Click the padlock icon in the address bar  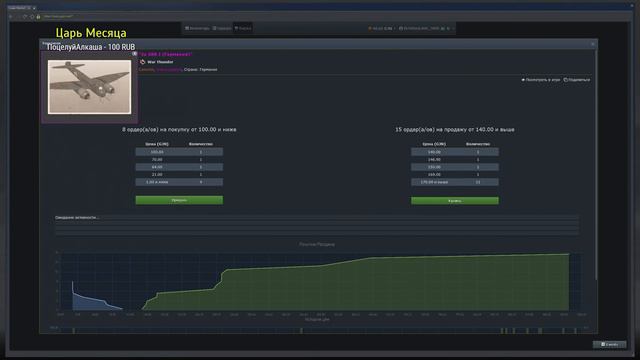38,17
